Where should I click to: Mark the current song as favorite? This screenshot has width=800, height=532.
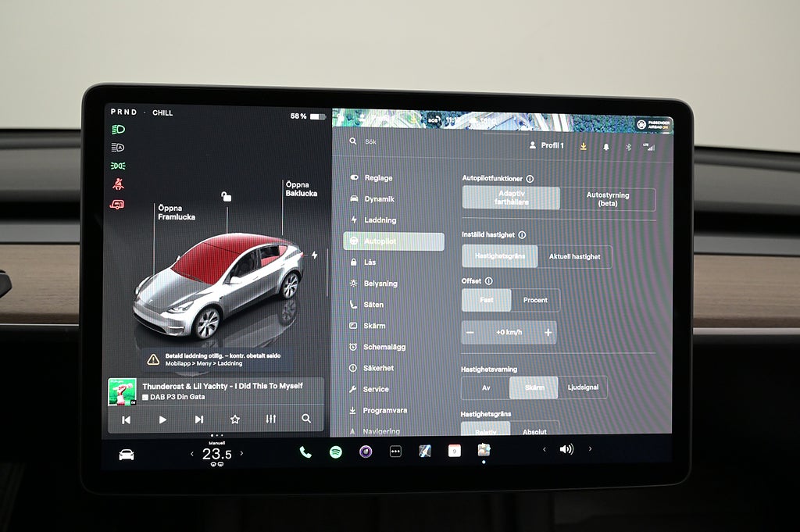(x=235, y=420)
